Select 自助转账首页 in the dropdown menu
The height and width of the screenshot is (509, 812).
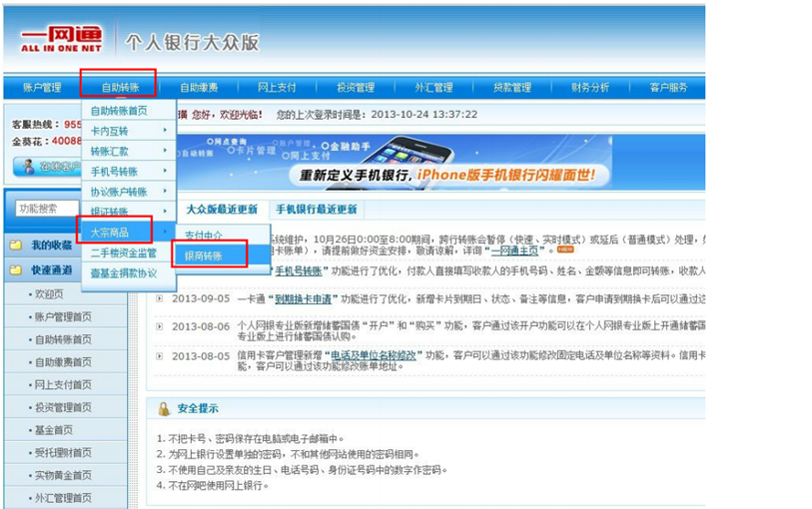129,111
